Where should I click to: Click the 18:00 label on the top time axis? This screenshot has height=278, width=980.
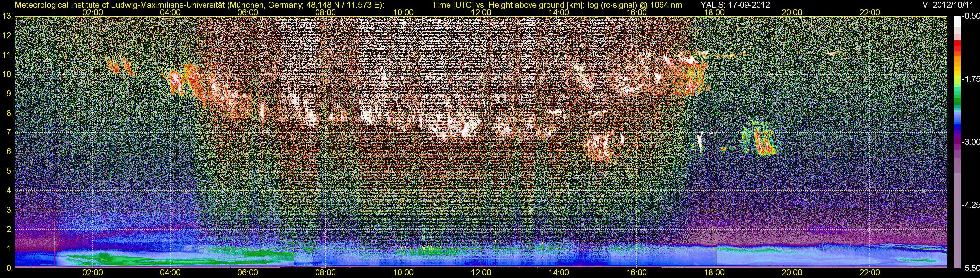pos(714,12)
